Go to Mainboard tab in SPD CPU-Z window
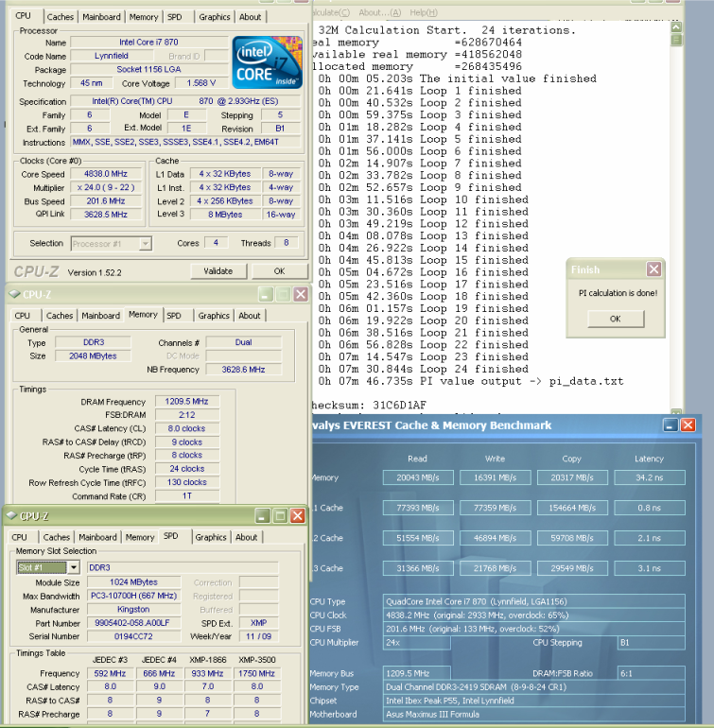714x728 pixels. 97,537
